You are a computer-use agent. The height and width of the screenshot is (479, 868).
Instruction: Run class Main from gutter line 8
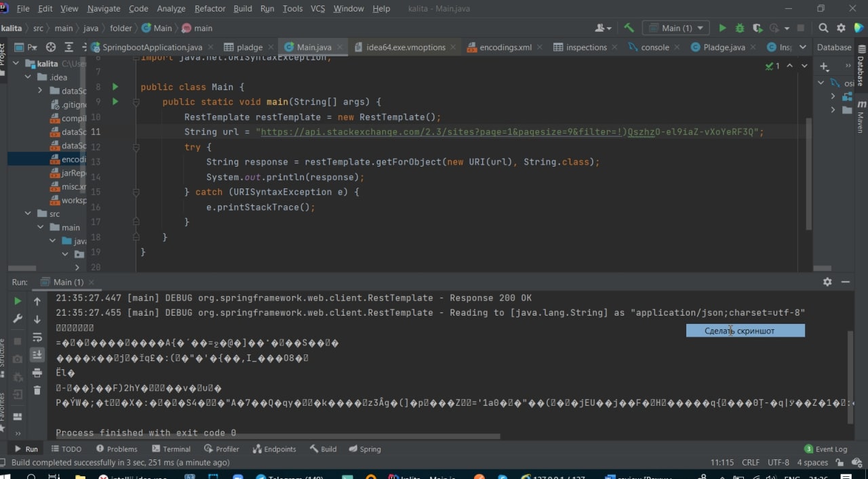coord(115,87)
